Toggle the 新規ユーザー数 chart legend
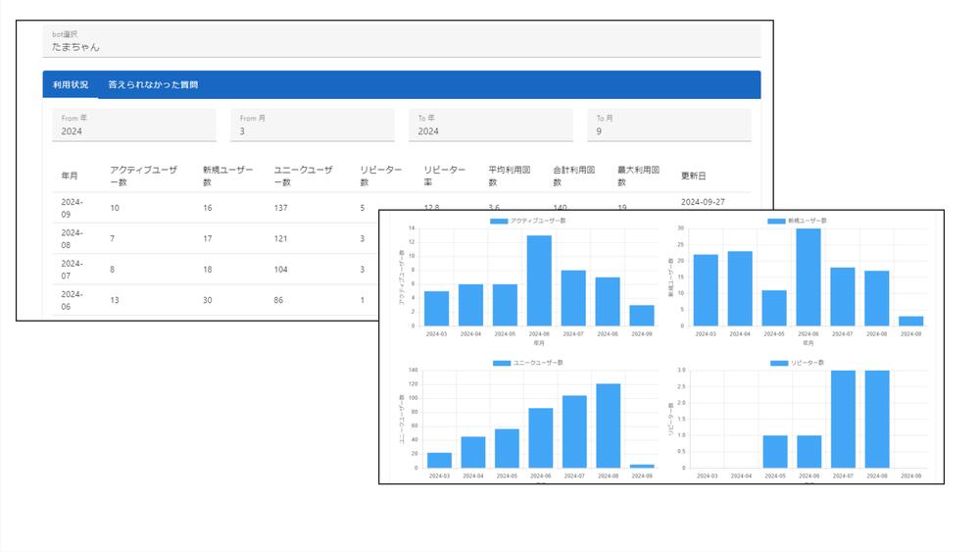The image size is (980, 552). (x=797, y=221)
